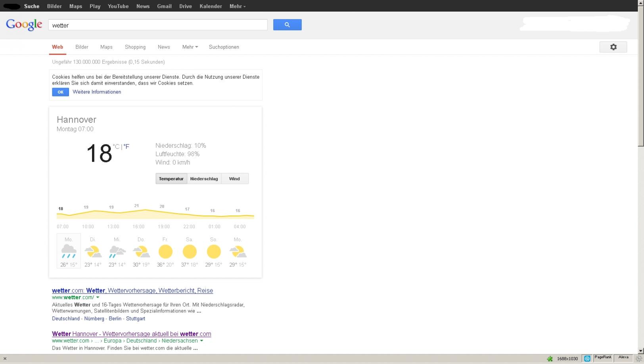Click the Luftfeuchte: 98% reading
Viewport: 644px width, 364px height.
pyautogui.click(x=177, y=154)
